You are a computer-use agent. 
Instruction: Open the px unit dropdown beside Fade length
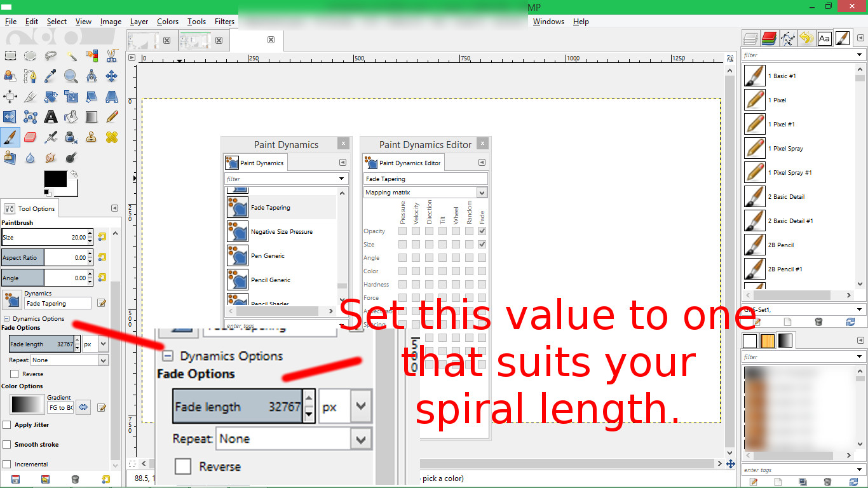coord(95,344)
